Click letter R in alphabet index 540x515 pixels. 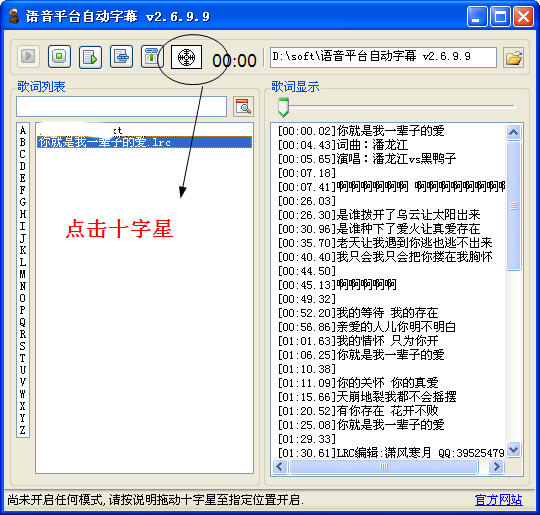point(23,334)
